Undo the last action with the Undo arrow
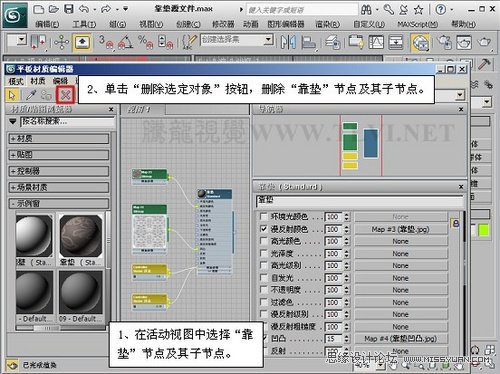This screenshot has height=374, width=500. click(x=84, y=9)
